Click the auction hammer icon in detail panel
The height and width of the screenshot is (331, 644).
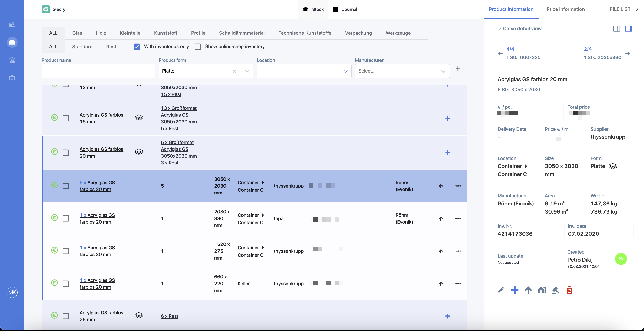click(555, 290)
